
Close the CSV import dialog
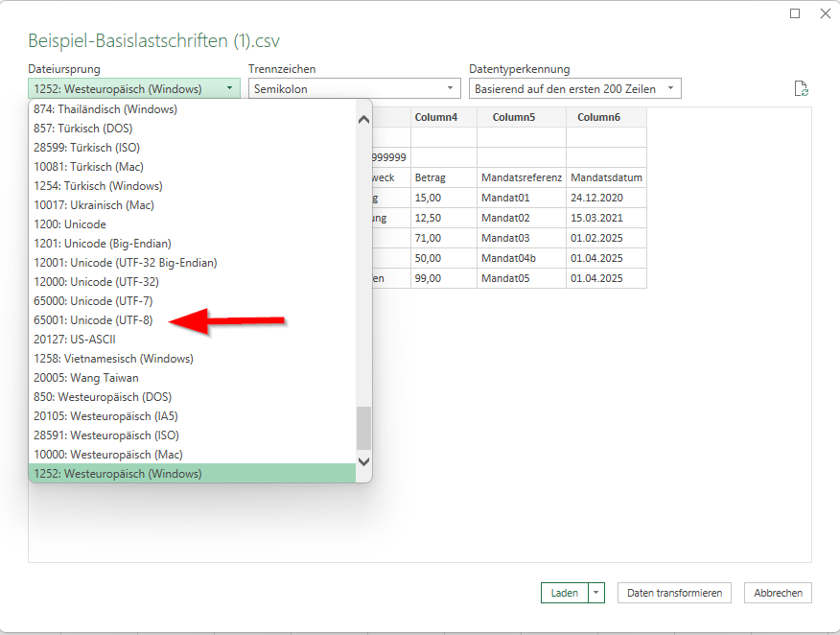(824, 13)
